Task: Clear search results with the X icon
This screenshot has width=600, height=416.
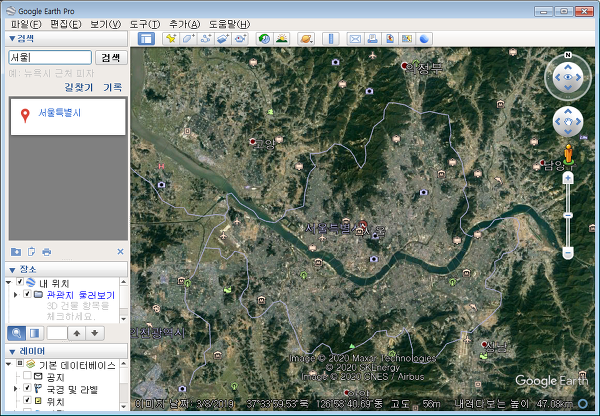Action: coord(120,251)
